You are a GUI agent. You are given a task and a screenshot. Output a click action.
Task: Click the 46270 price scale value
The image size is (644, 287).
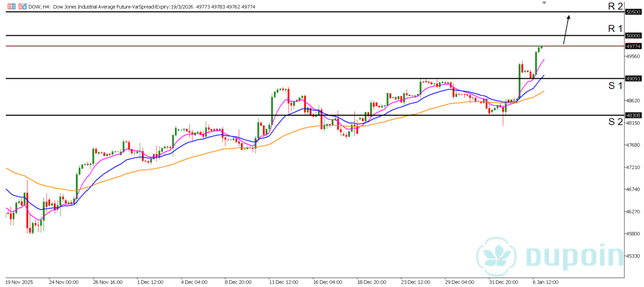click(x=633, y=211)
